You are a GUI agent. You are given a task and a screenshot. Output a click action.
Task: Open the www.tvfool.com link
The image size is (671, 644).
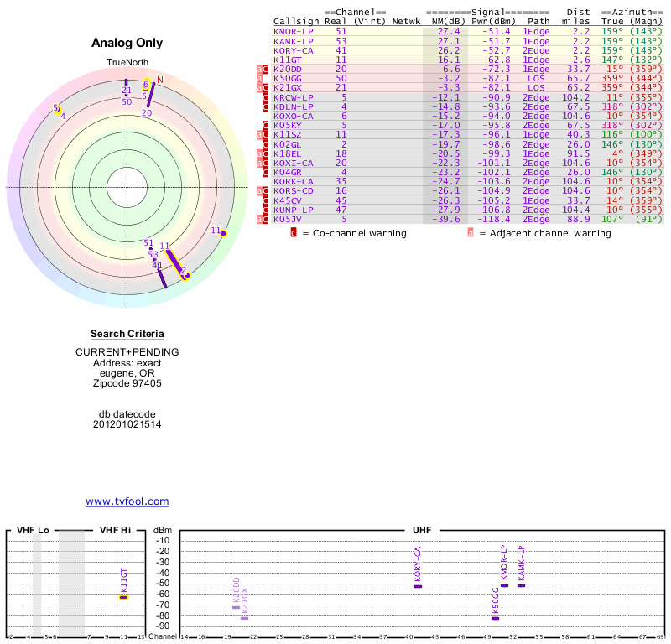point(127,501)
